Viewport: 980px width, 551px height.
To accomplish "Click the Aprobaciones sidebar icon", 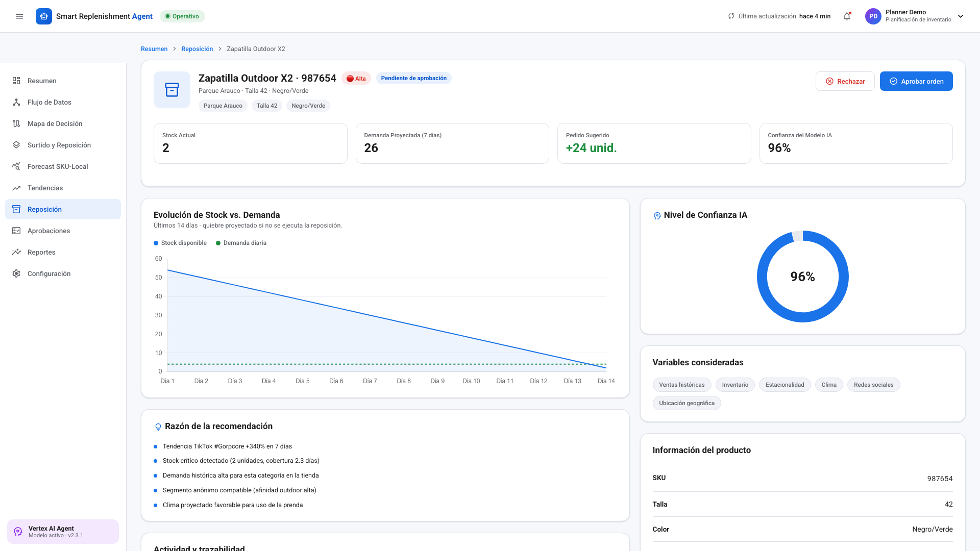I will 16,231.
